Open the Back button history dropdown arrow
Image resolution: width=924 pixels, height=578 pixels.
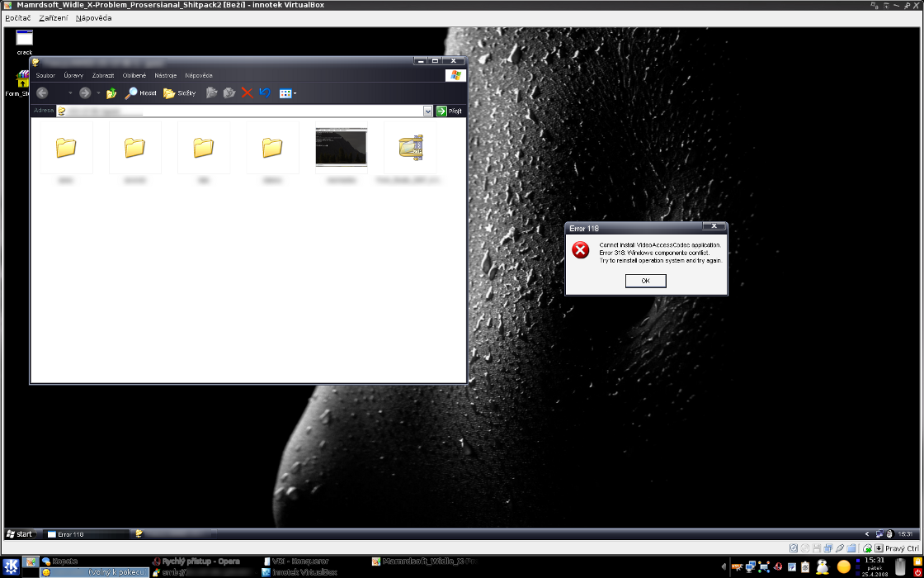point(70,93)
